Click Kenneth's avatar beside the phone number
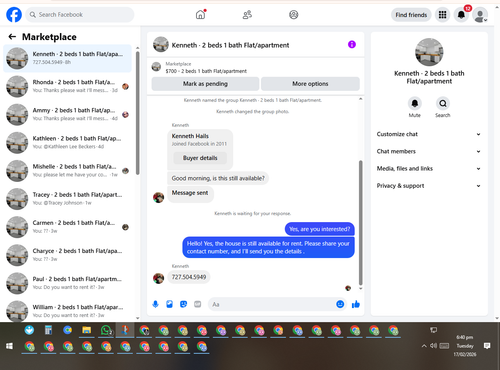 click(x=158, y=278)
